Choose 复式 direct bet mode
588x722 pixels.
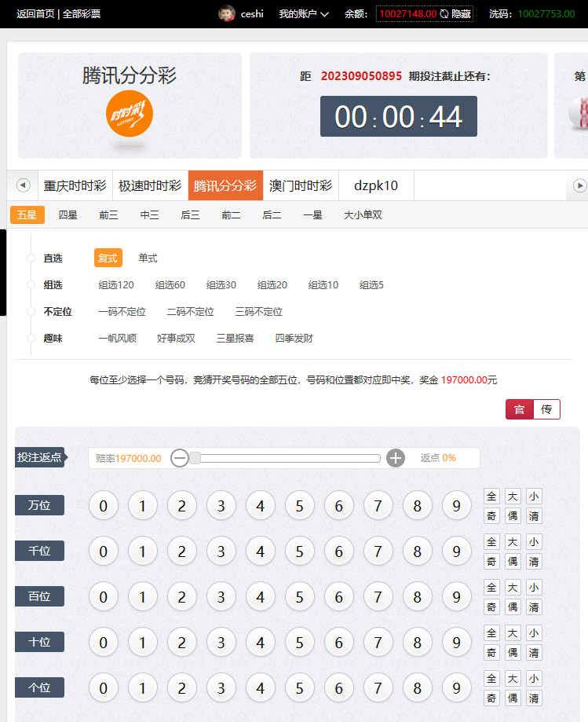(x=108, y=258)
